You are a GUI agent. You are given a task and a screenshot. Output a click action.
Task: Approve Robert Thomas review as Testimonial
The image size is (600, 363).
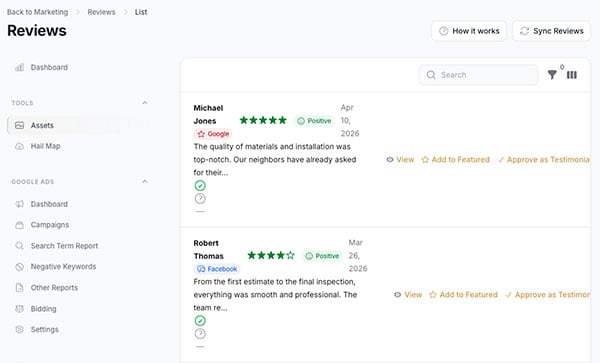tap(548, 295)
